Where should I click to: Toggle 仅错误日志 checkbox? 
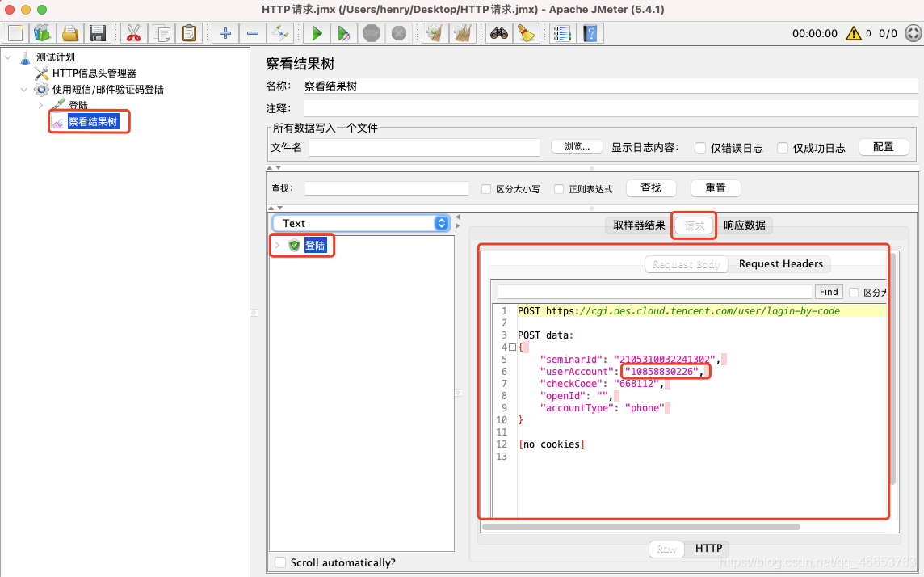pos(700,148)
